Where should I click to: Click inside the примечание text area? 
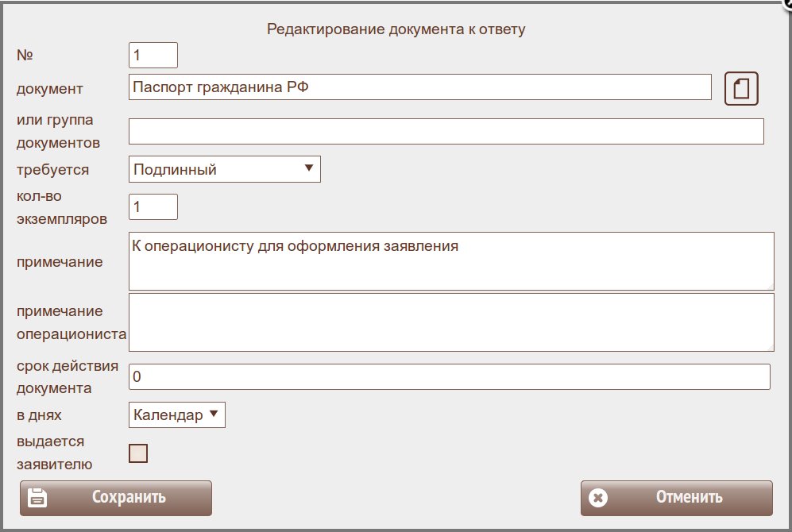(x=450, y=261)
